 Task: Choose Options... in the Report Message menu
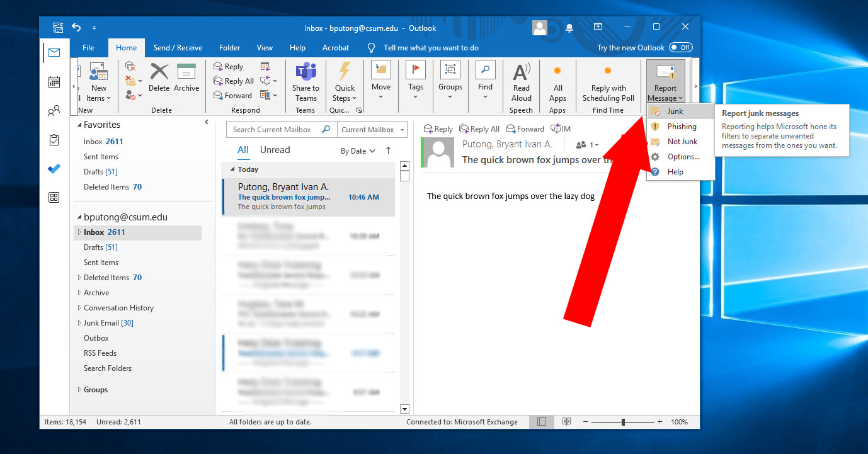coord(680,157)
